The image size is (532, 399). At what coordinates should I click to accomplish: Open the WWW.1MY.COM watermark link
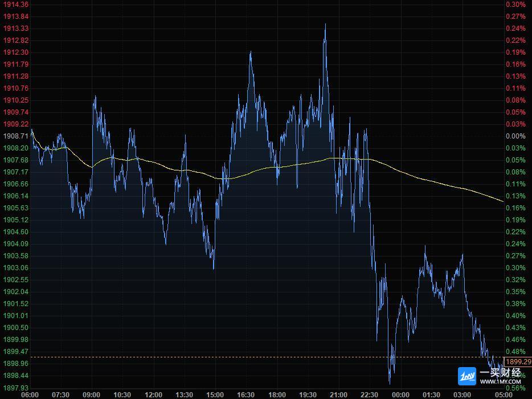pos(500,382)
